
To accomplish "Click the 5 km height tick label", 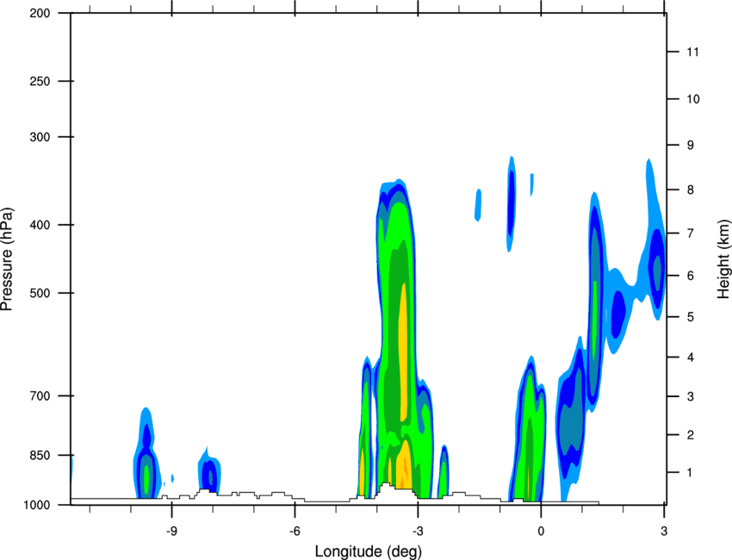I will 691,317.
